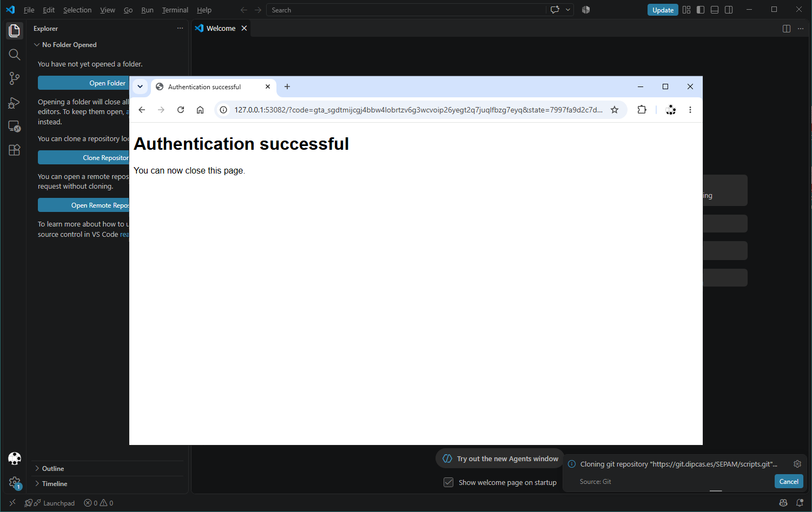Open the File menu

[29, 10]
